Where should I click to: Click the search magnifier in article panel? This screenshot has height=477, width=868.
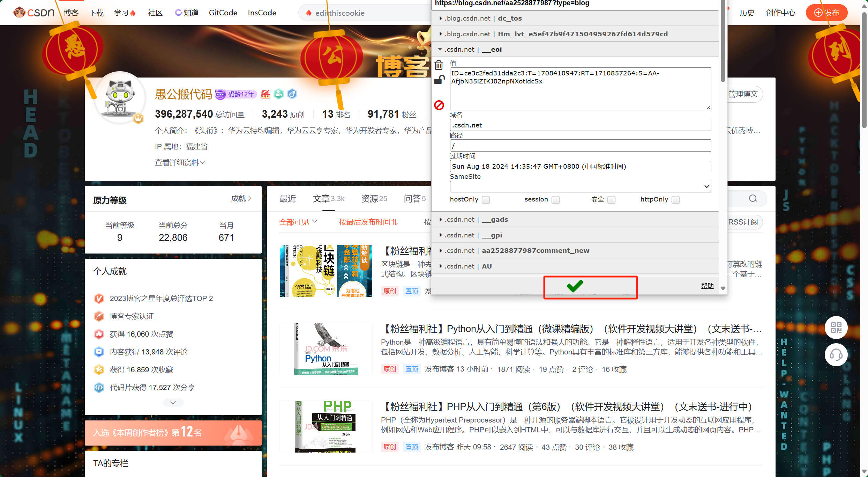753,198
